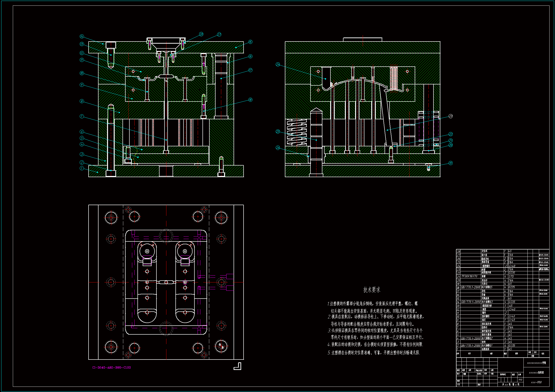
Task: Click balloon 23 pointing to angled lifter
Action: 450,116
